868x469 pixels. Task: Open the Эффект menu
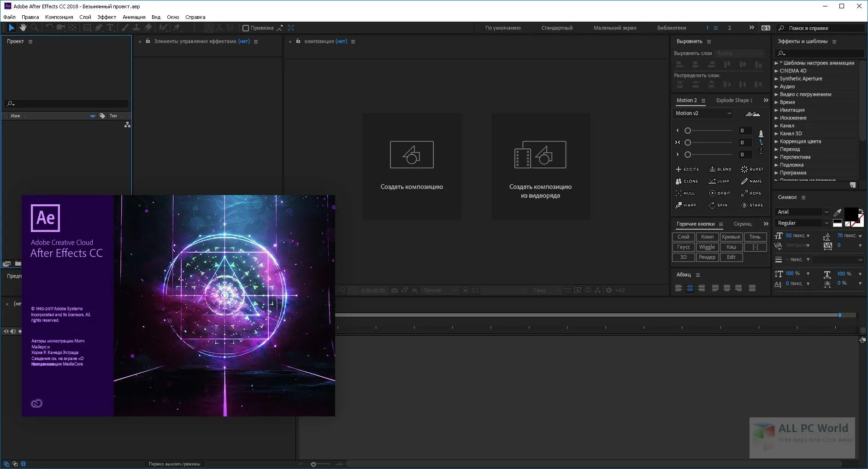click(x=106, y=17)
